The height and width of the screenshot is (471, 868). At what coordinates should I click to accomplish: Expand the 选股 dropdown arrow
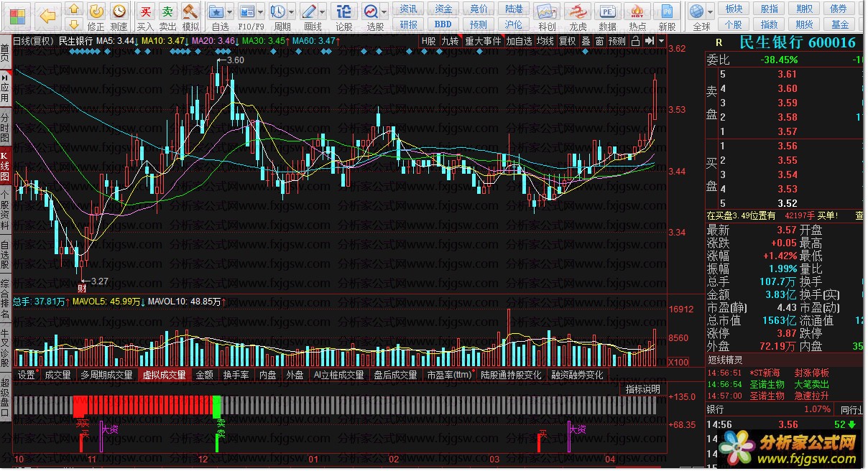coord(384,12)
